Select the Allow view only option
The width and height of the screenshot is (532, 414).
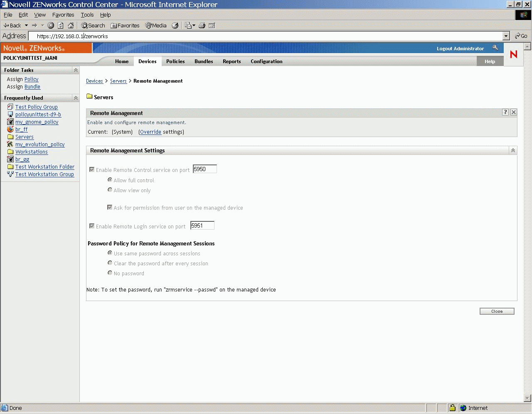click(x=110, y=190)
